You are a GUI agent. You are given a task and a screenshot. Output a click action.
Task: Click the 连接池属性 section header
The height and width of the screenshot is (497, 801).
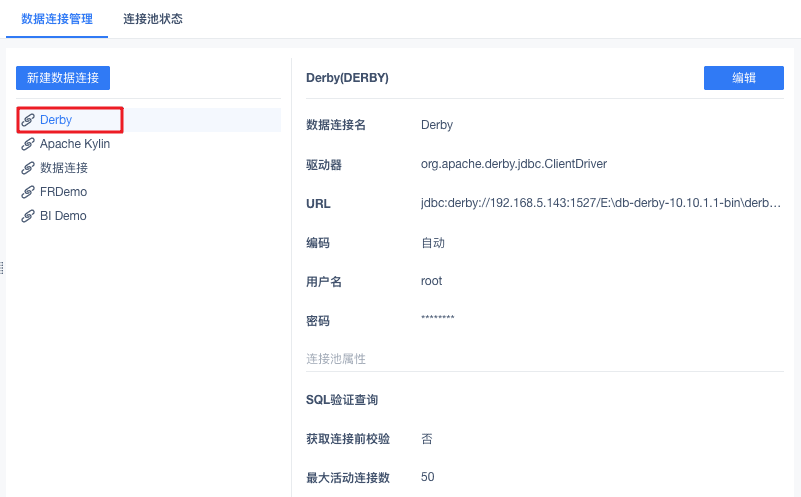coord(337,358)
